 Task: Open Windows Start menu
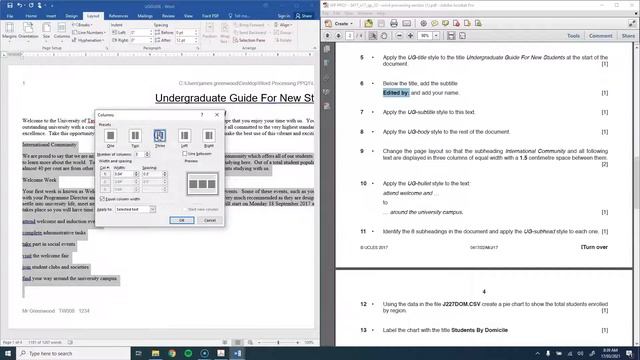coord(8,353)
